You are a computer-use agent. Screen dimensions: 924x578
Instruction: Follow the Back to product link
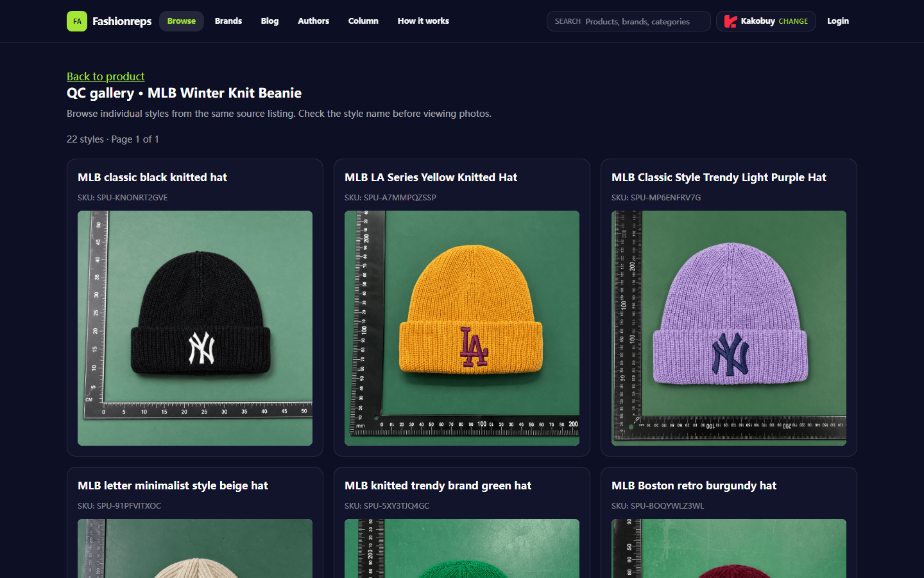click(106, 76)
